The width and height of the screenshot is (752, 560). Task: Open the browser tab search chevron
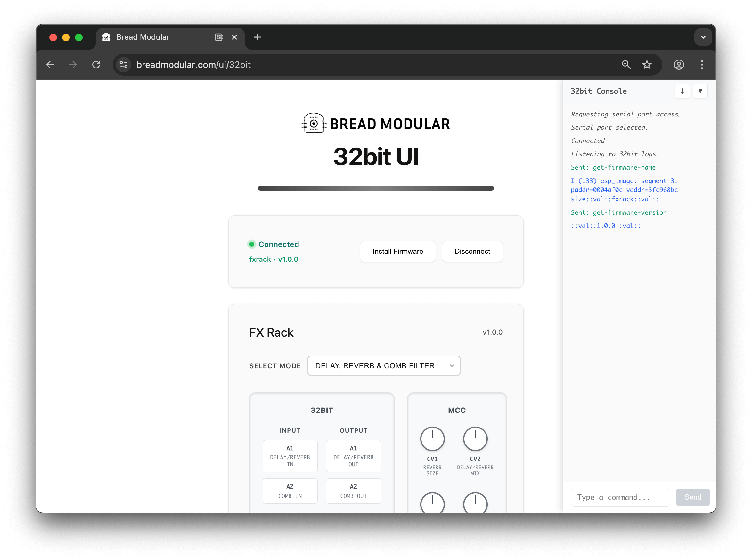pos(703,37)
